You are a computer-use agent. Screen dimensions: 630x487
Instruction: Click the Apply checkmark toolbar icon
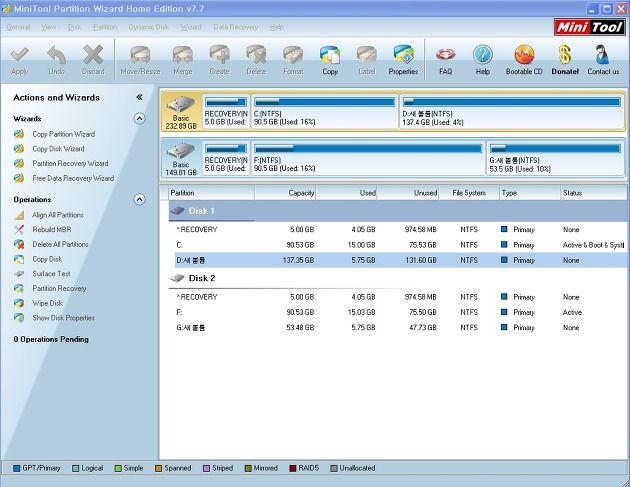19,55
